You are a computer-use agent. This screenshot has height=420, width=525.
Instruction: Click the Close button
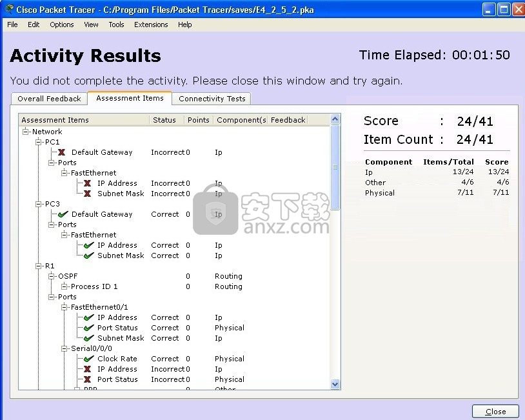495,412
